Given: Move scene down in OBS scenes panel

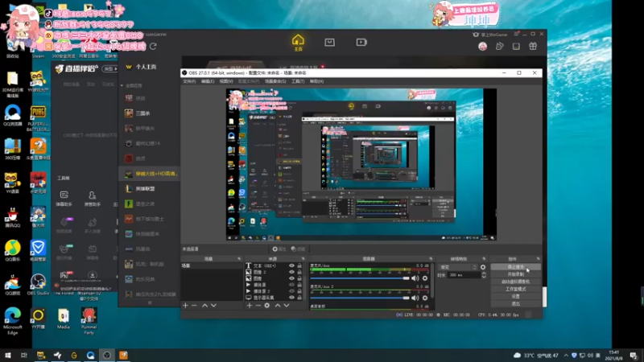Looking at the screenshot, I should pyautogui.click(x=213, y=306).
